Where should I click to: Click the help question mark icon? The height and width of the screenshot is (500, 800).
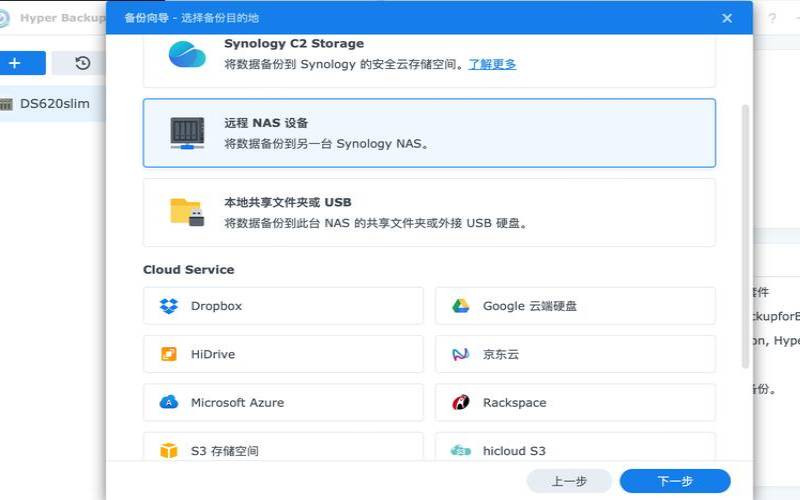[x=772, y=18]
